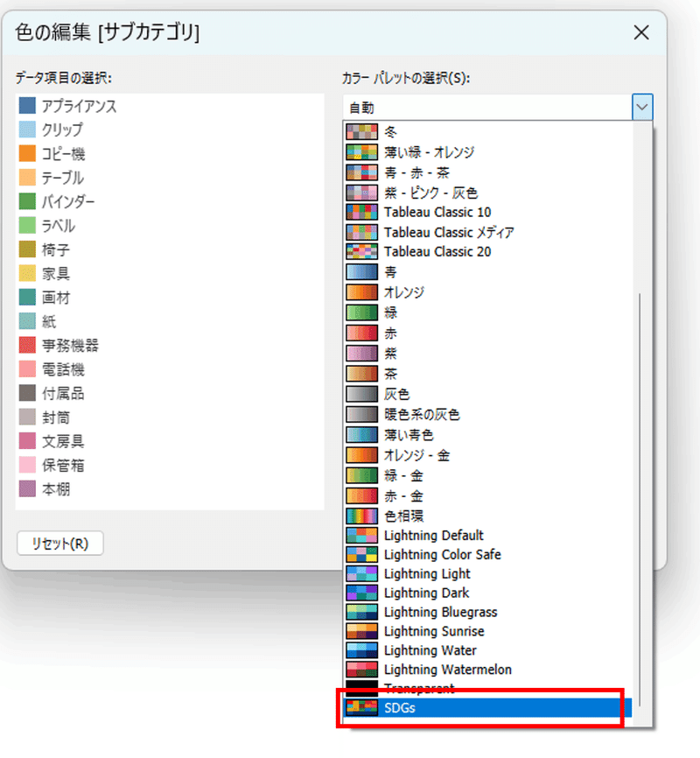Close the 色の編集 dialog
Screen dimensions: 700x758
[641, 32]
